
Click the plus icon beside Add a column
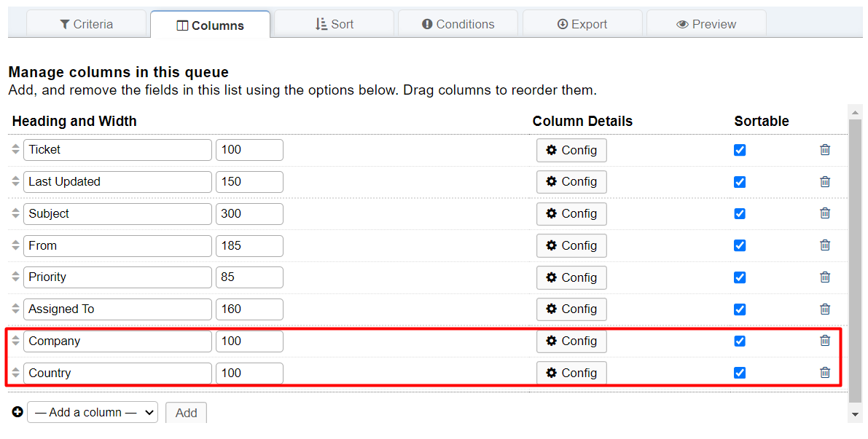tap(17, 412)
